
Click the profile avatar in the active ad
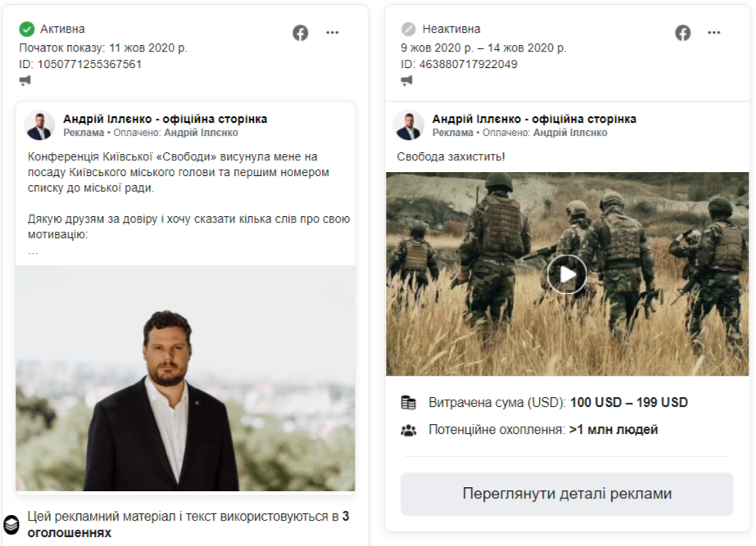[39, 125]
